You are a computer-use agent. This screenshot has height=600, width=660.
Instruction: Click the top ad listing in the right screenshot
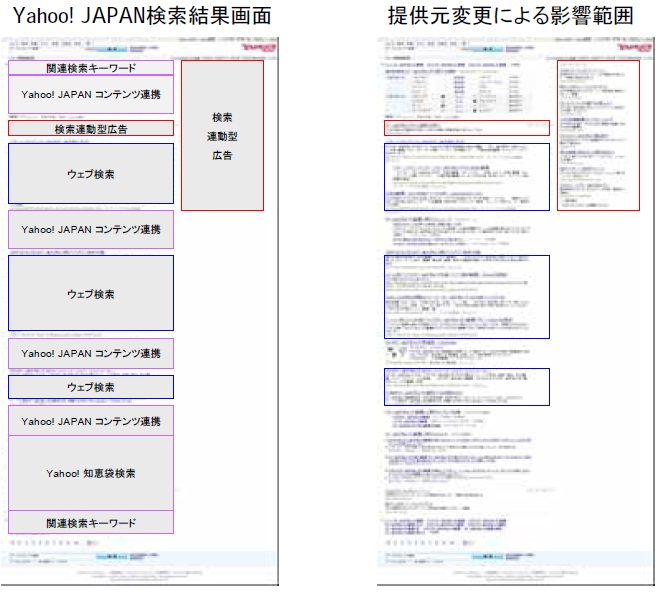(467, 128)
